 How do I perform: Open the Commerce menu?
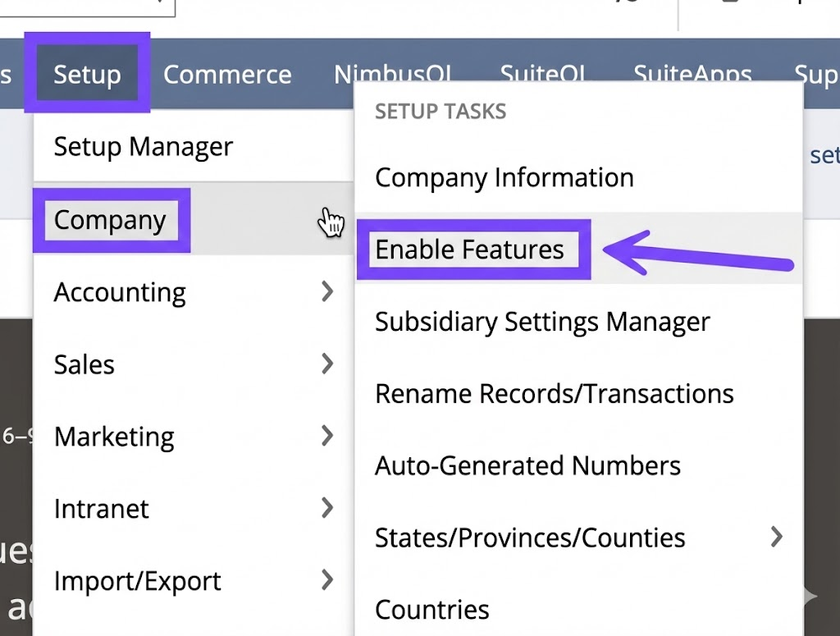227,75
